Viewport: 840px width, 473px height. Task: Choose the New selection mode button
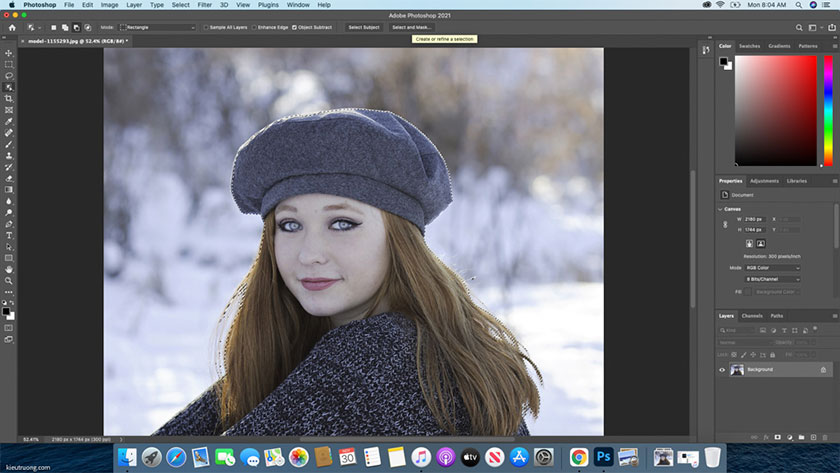coord(54,27)
